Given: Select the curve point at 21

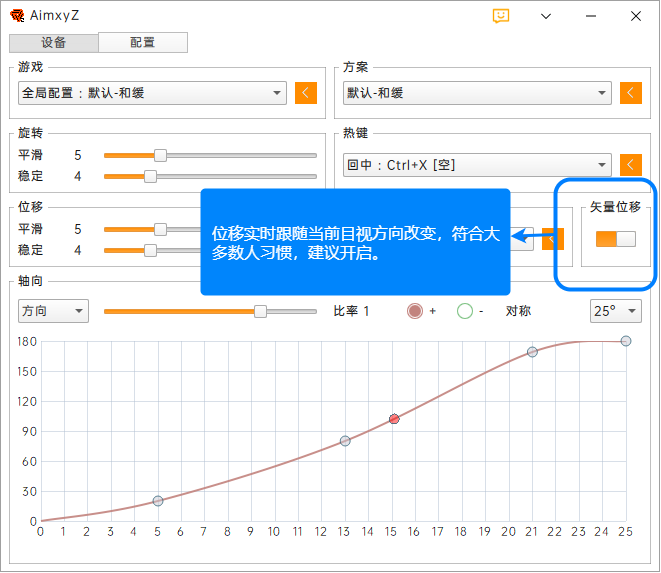Looking at the screenshot, I should coord(532,352).
